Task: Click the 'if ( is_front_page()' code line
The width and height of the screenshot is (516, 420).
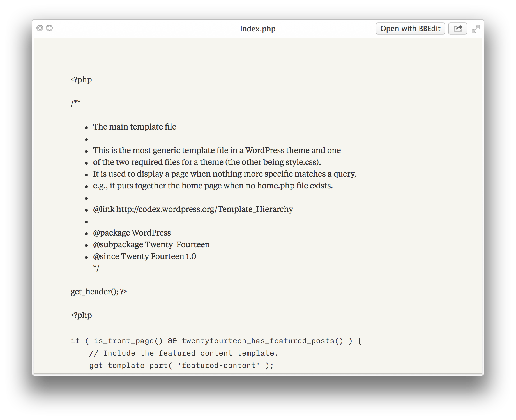Action: [x=216, y=341]
